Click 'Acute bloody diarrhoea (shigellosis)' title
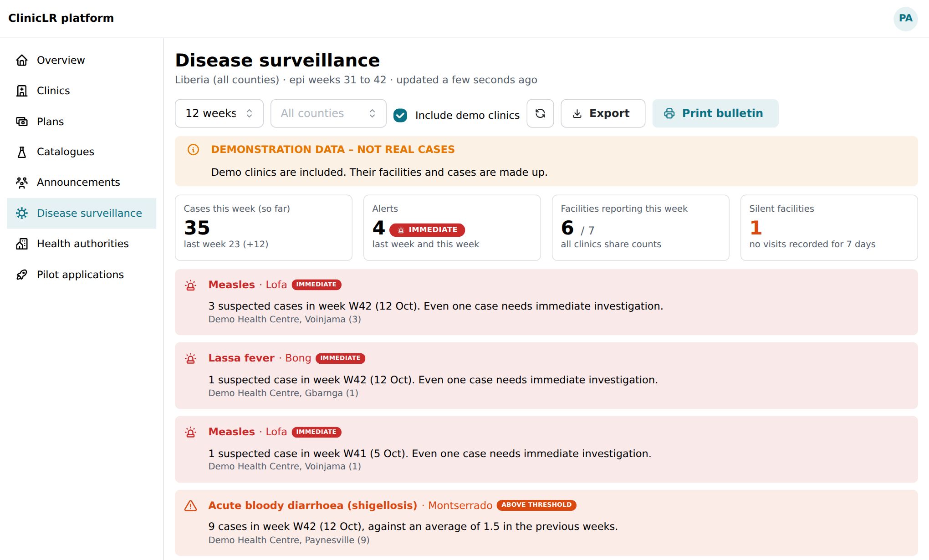This screenshot has height=560, width=929. 313,505
